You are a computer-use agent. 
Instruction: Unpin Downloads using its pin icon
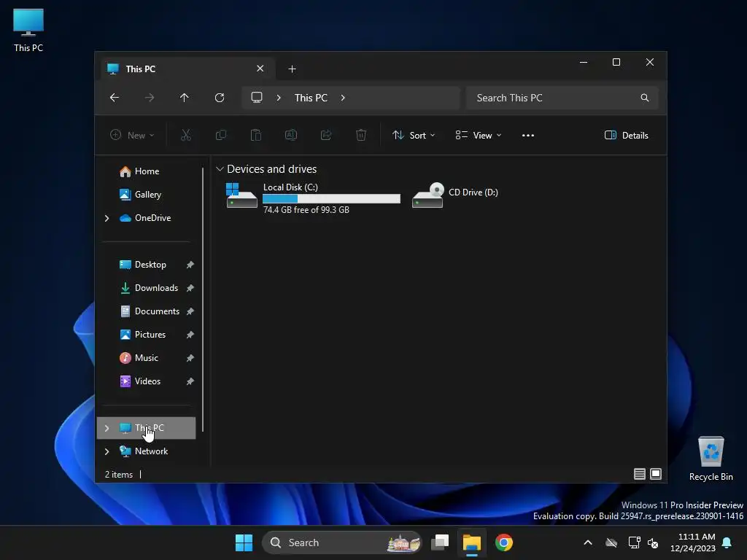tap(190, 288)
